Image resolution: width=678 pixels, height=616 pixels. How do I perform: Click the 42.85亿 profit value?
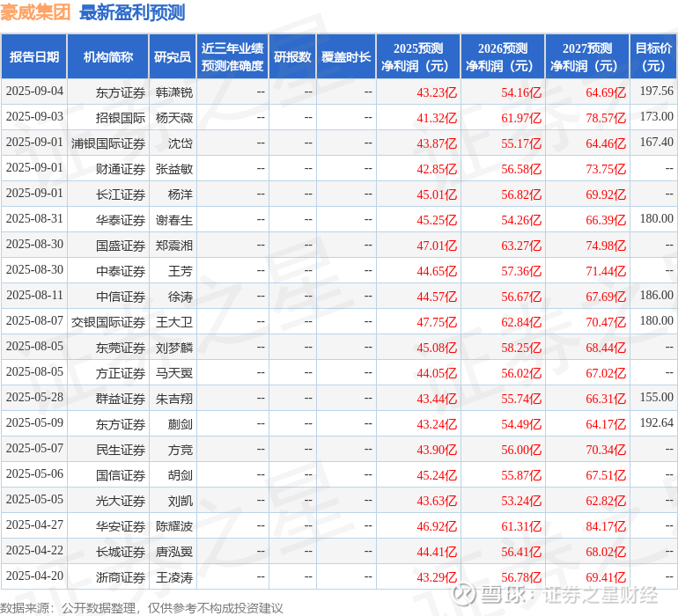(437, 169)
